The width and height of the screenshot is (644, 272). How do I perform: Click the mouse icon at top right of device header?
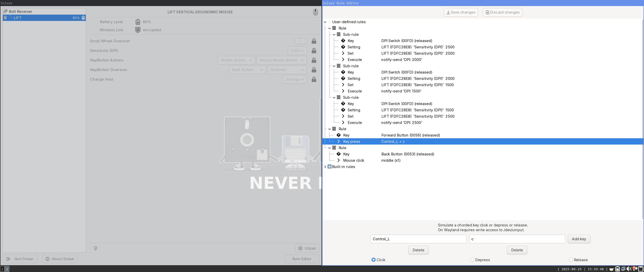click(x=315, y=12)
